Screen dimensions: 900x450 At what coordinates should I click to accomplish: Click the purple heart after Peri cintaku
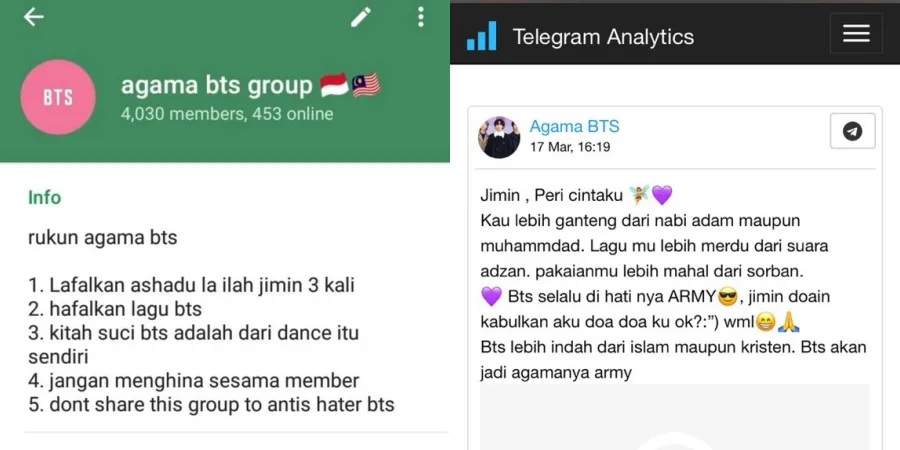point(662,195)
